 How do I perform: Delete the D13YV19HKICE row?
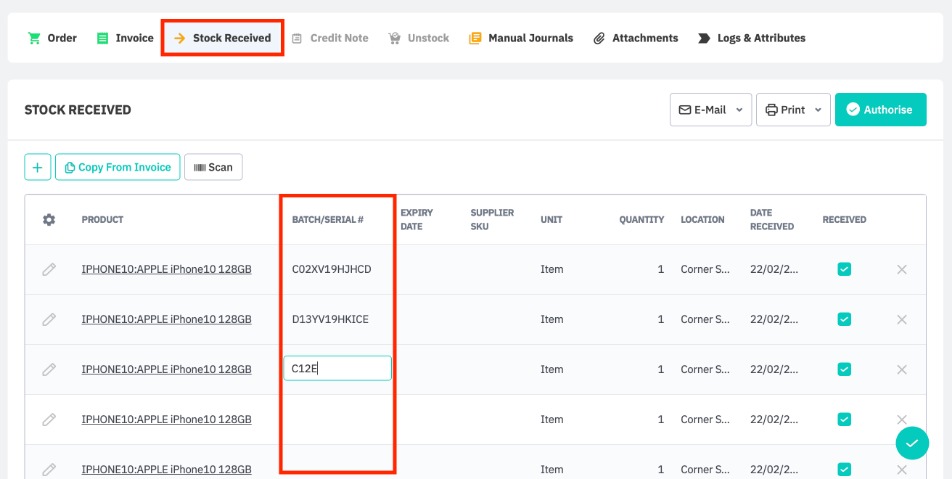(902, 319)
